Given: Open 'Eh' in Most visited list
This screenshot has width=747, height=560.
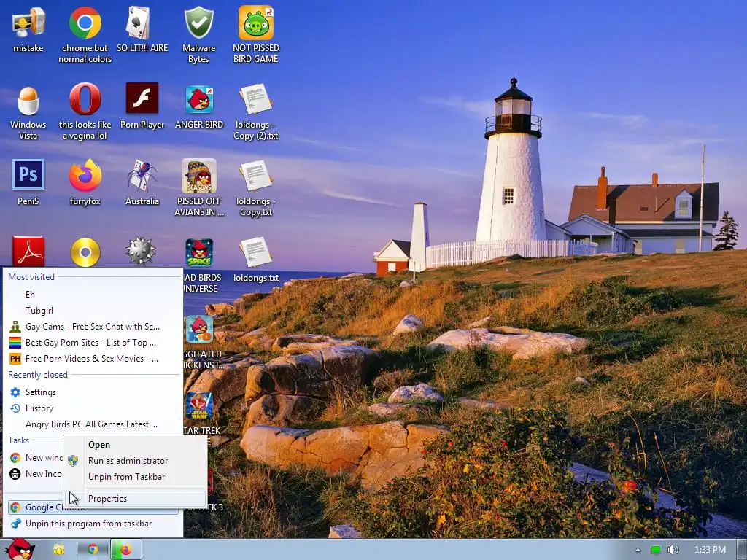Looking at the screenshot, I should [93, 295].
